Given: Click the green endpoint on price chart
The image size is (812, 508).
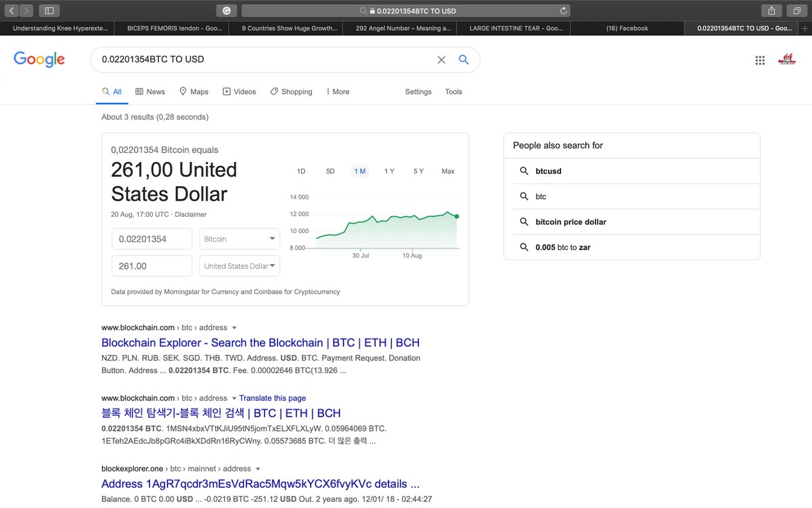Looking at the screenshot, I should pos(457,216).
